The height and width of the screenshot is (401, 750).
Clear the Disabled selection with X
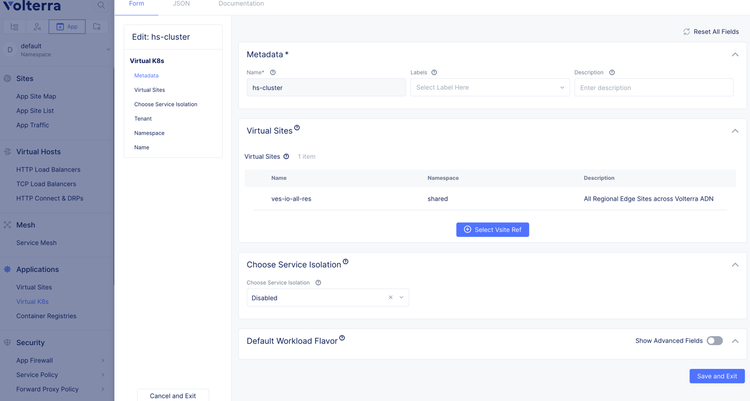point(390,298)
